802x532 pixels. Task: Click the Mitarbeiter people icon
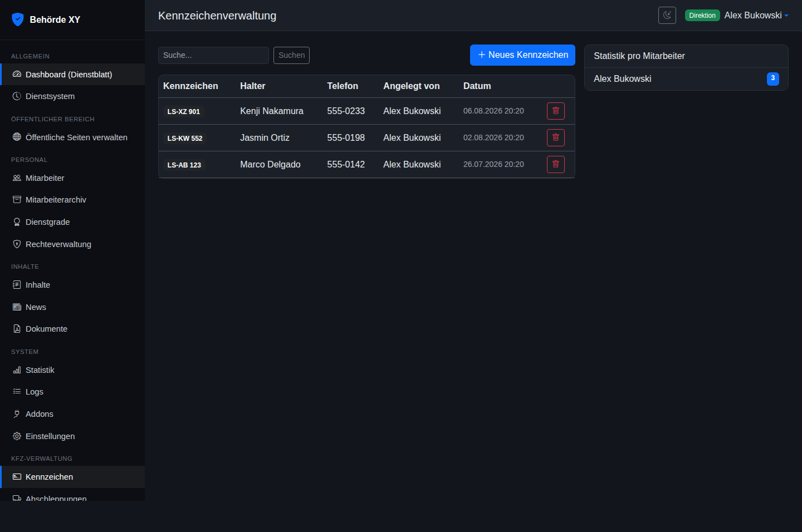[17, 178]
